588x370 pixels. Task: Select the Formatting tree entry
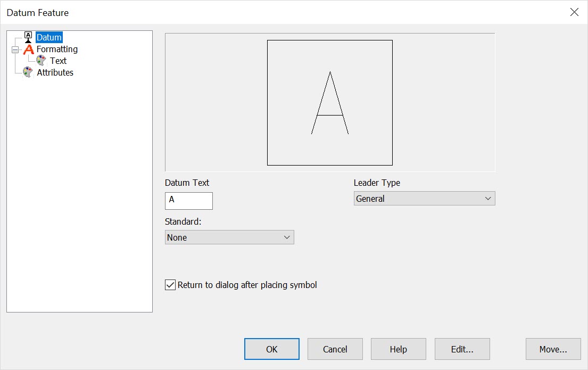click(56, 49)
